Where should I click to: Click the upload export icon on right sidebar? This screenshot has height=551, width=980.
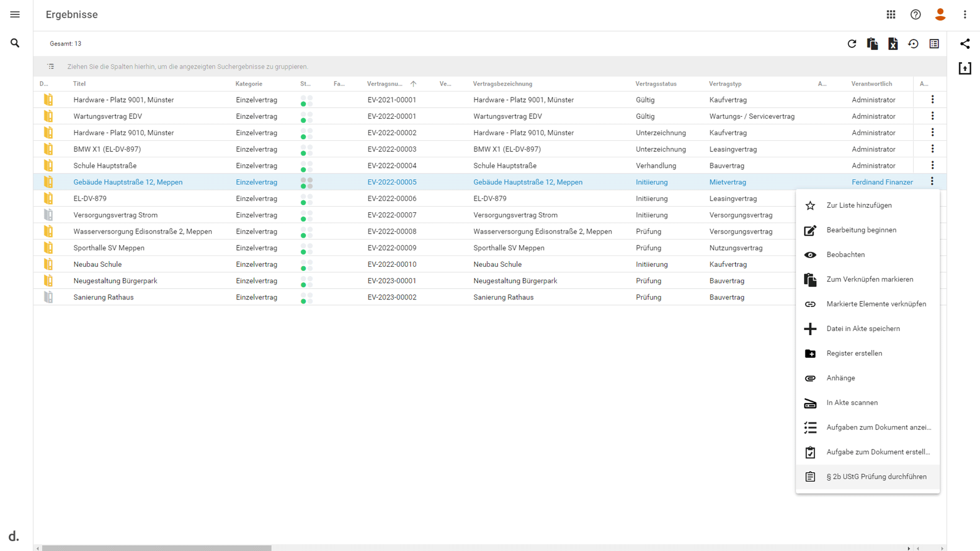(965, 68)
